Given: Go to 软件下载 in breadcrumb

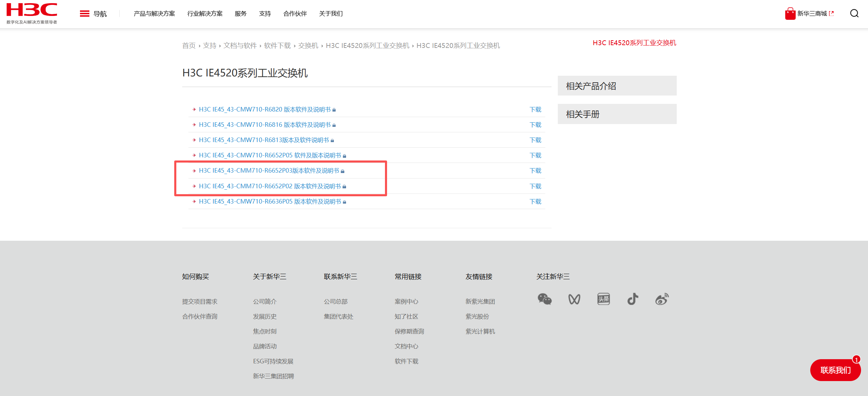Looking at the screenshot, I should (277, 46).
